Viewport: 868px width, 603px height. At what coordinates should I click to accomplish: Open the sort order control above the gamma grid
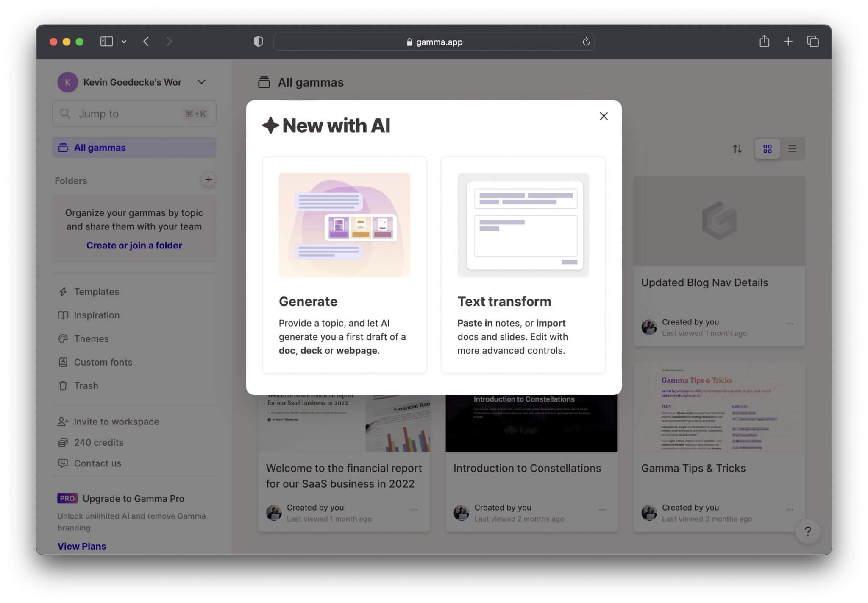(737, 149)
